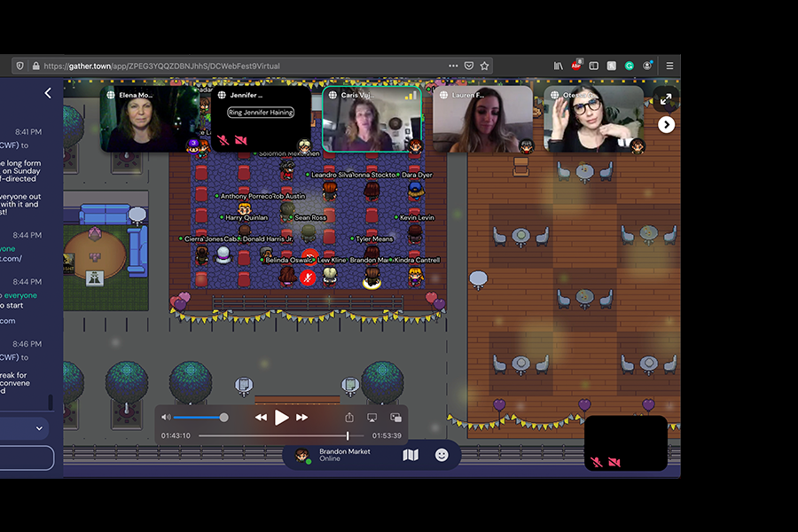Open the emoji smiley icon in Gather toolbar

(x=442, y=455)
